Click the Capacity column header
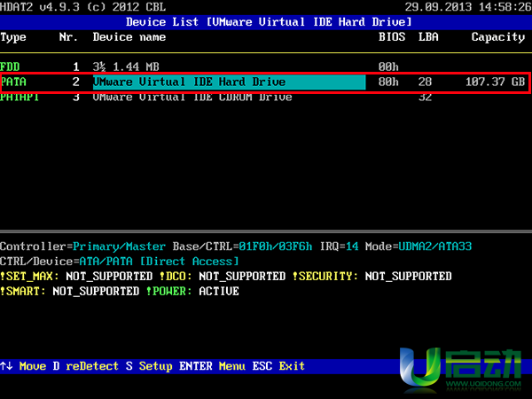 (x=498, y=37)
